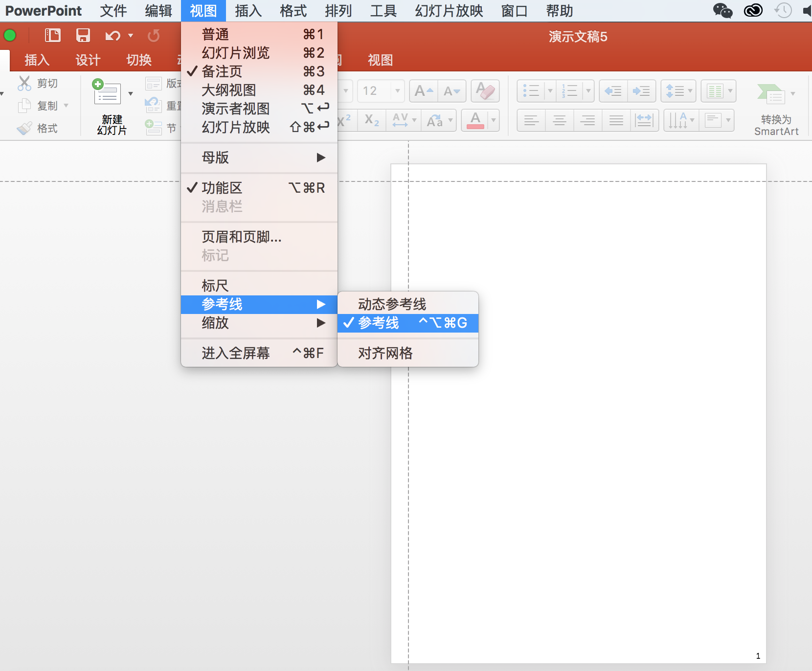Open the font color dropdown arrow
Image resolution: width=812 pixels, height=671 pixels.
click(x=494, y=120)
